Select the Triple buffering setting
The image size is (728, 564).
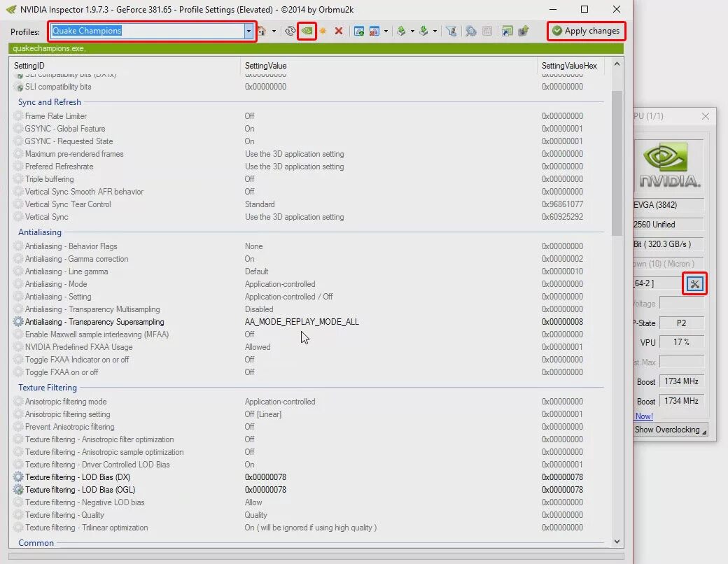[307, 178]
